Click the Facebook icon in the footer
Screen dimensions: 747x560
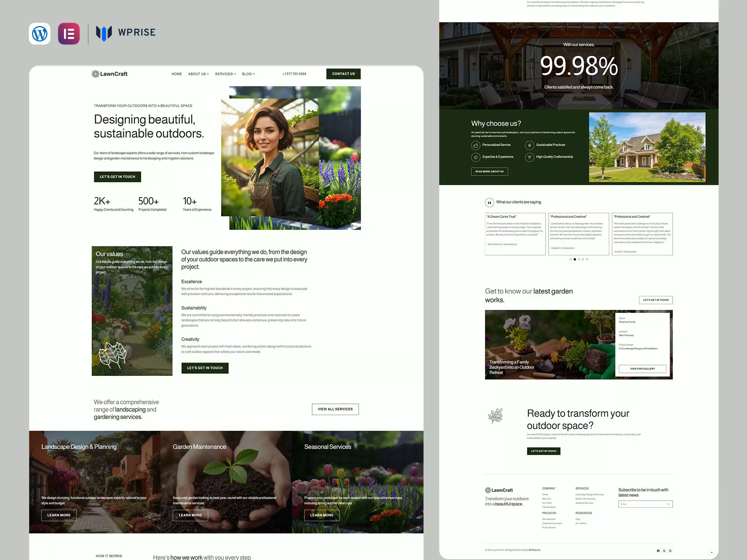pos(658,551)
